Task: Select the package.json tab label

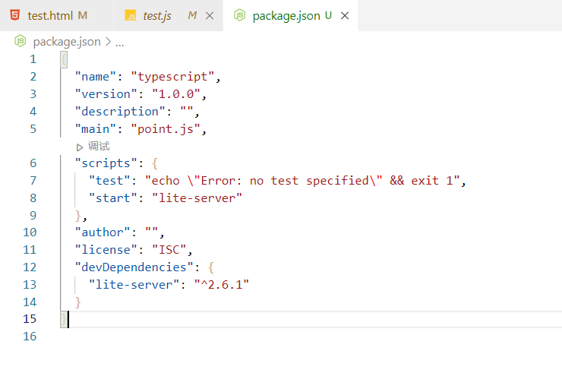Action: point(286,15)
